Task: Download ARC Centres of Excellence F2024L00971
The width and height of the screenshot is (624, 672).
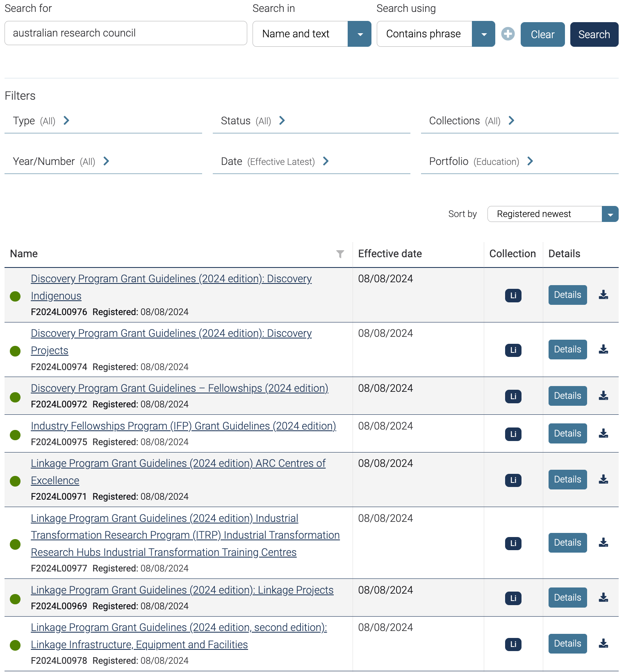Action: [x=603, y=480]
